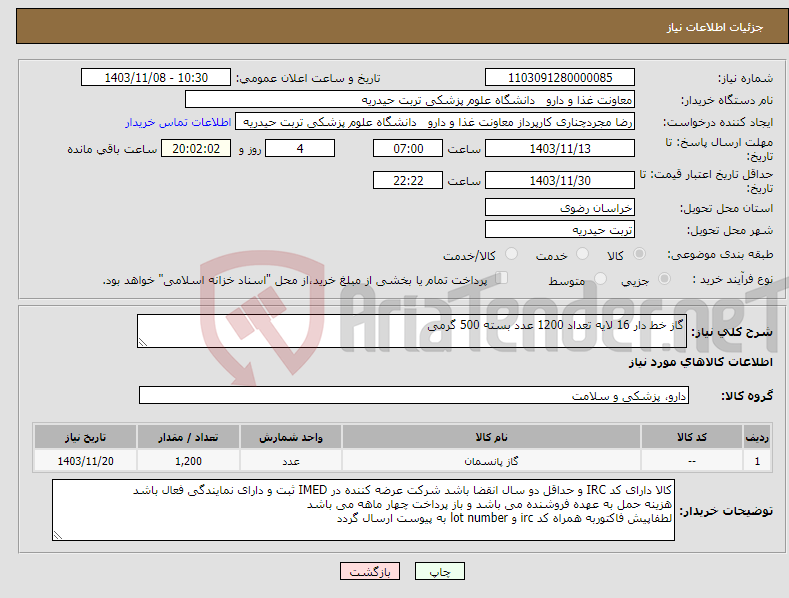Click the row number cell 1
The image size is (789, 598).
click(757, 461)
